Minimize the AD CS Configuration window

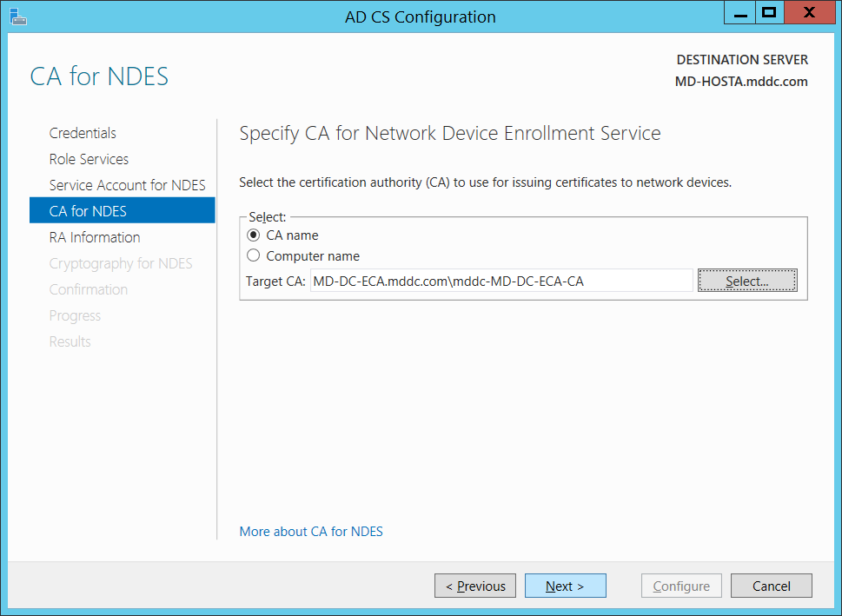(740, 13)
